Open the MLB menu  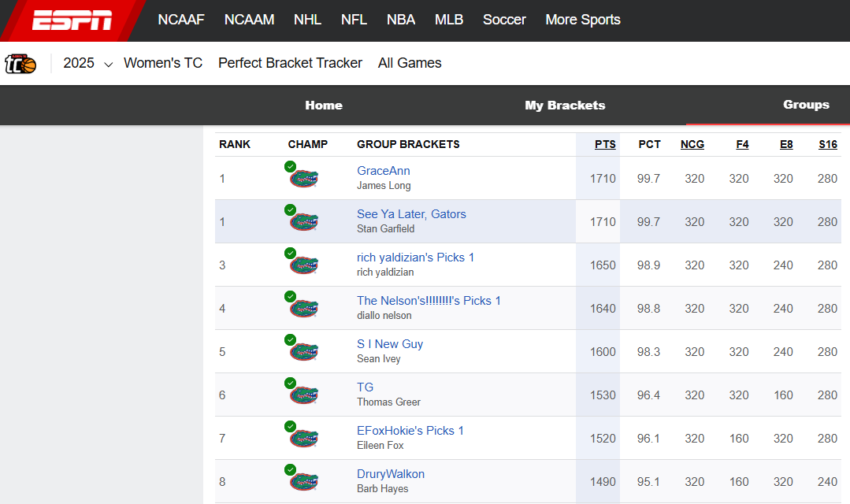449,20
